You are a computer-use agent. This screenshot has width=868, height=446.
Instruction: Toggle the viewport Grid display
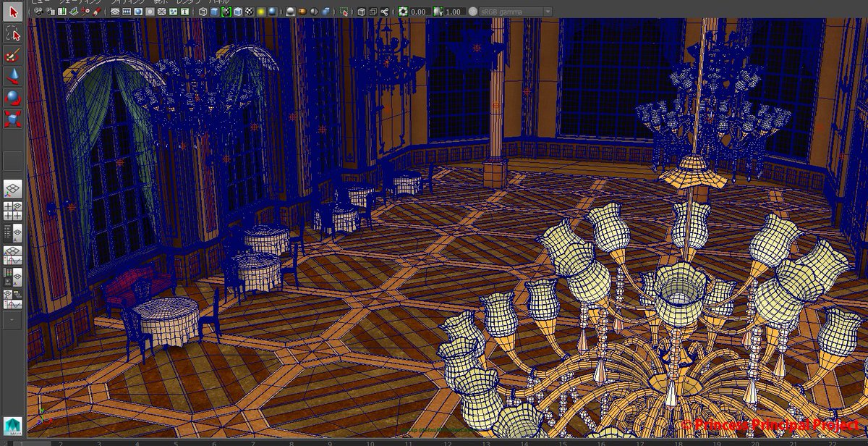click(115, 12)
